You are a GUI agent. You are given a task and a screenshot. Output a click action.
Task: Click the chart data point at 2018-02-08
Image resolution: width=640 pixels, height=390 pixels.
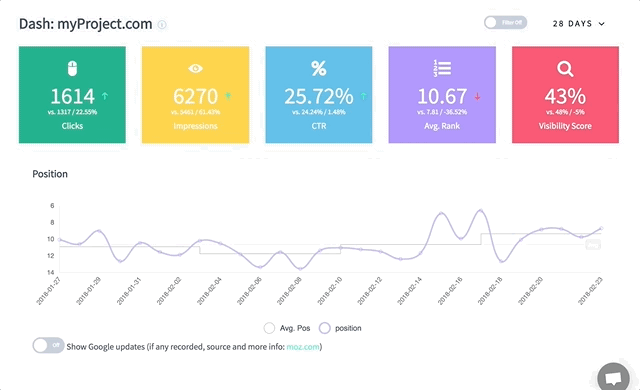click(x=300, y=269)
